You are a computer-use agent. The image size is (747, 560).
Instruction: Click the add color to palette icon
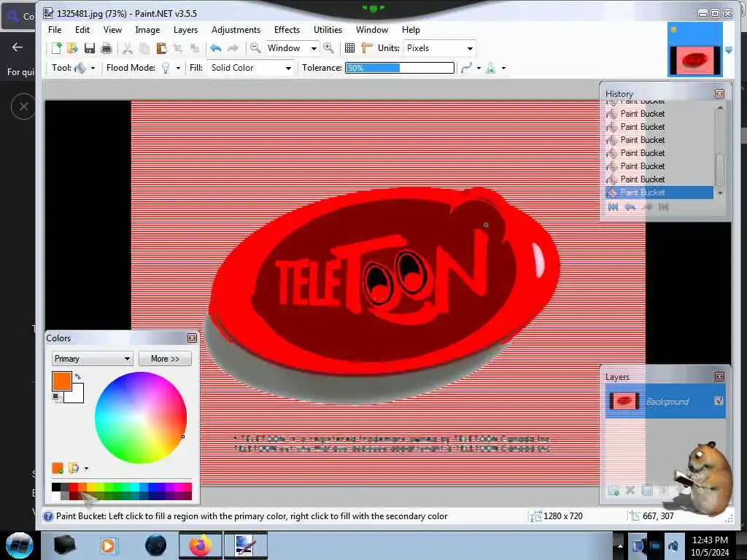click(58, 468)
